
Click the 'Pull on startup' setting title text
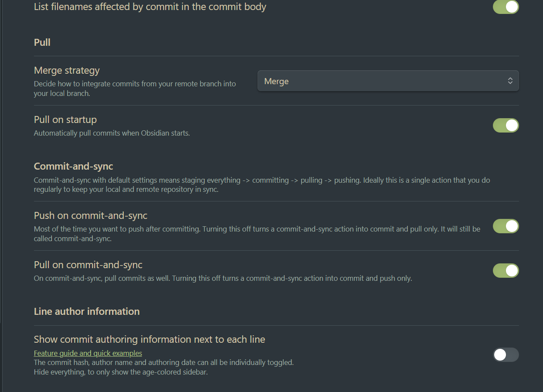(65, 120)
